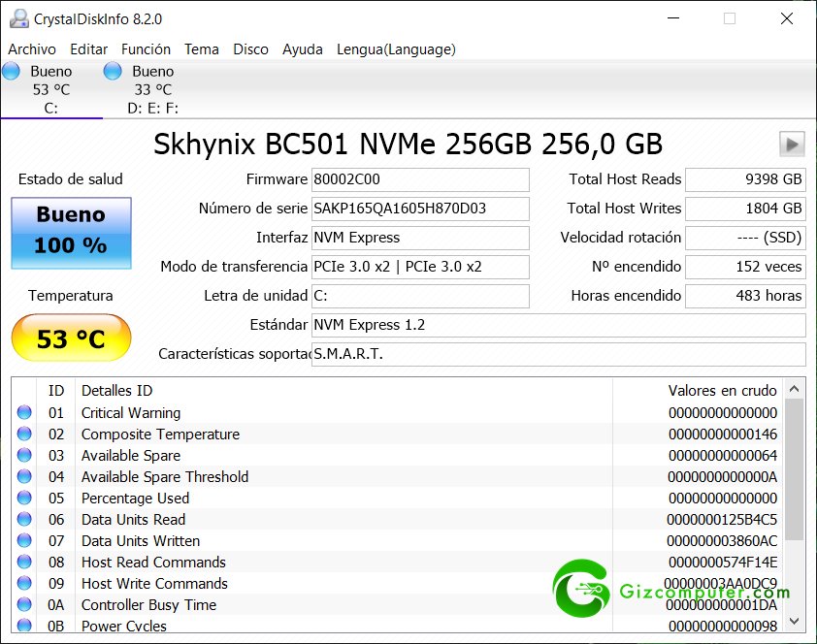The image size is (817, 644).
Task: Click the Letra de unidad field C:
Action: pos(420,296)
